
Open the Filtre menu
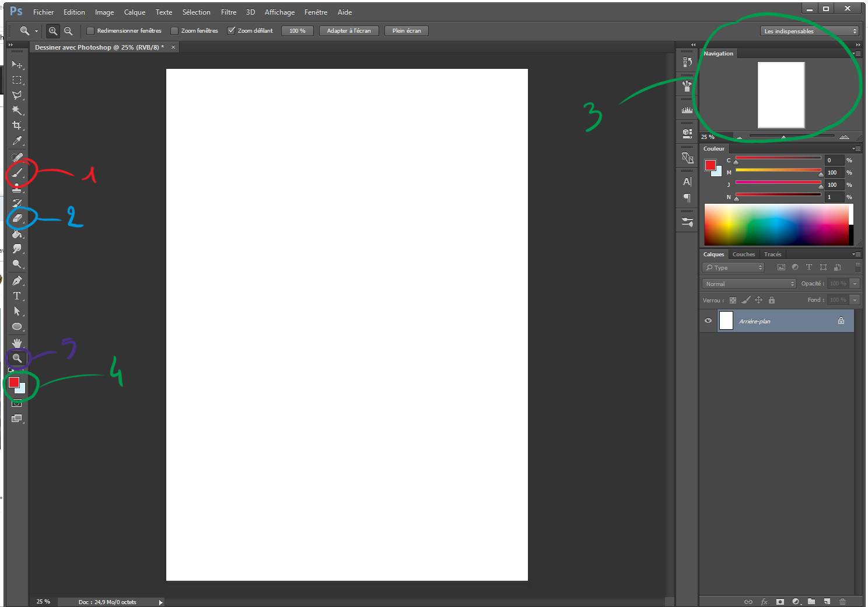pyautogui.click(x=228, y=12)
